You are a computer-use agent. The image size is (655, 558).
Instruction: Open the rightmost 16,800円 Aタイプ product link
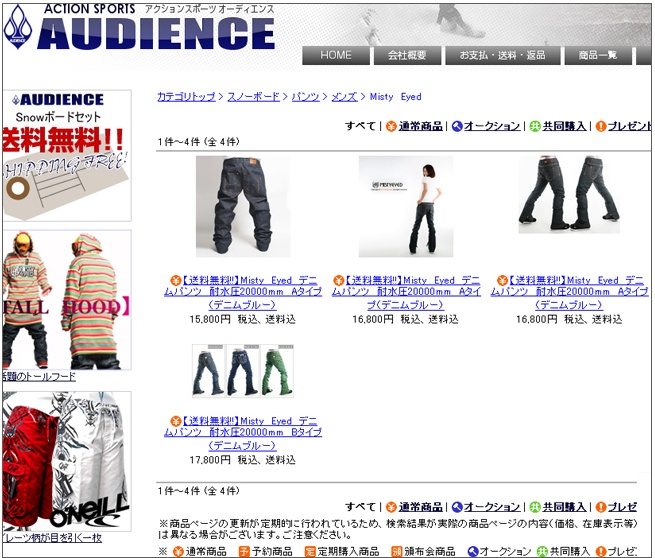(569, 293)
